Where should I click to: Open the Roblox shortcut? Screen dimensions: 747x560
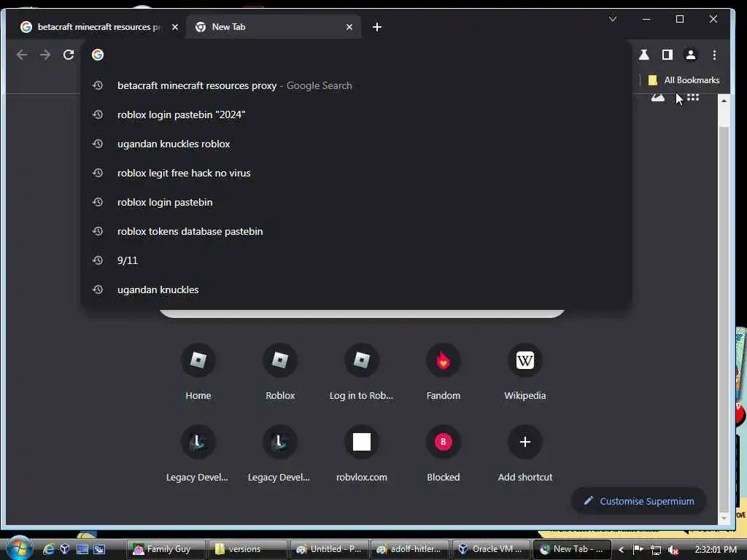click(x=280, y=371)
